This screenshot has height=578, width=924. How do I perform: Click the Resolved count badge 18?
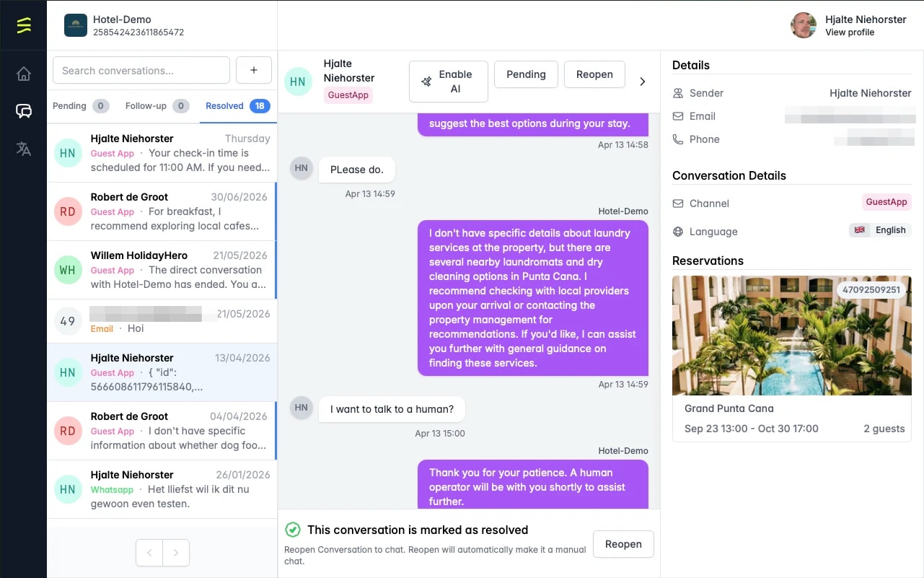point(260,105)
